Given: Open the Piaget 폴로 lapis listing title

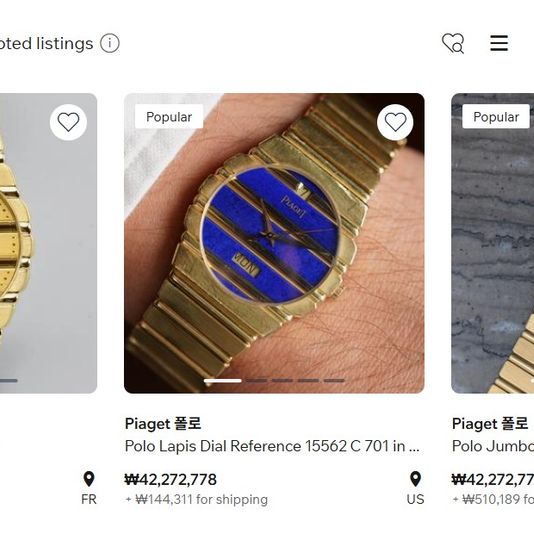Looking at the screenshot, I should click(x=163, y=424).
